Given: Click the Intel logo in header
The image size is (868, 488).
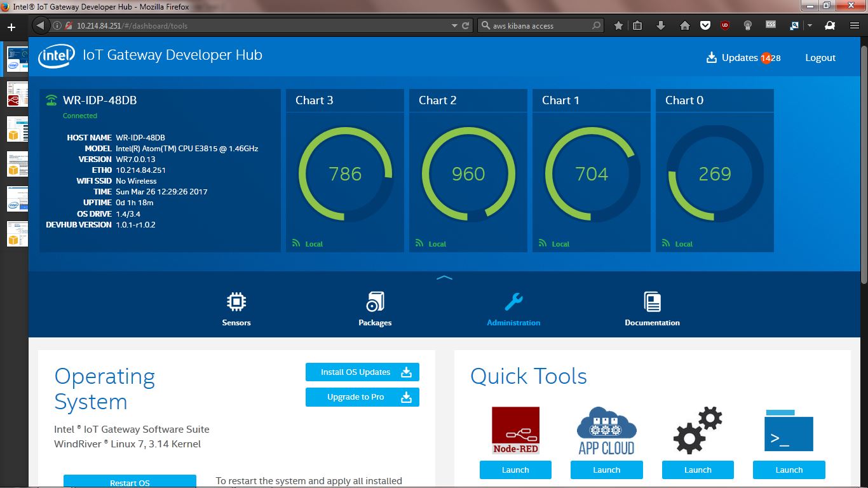Looking at the screenshot, I should 57,56.
